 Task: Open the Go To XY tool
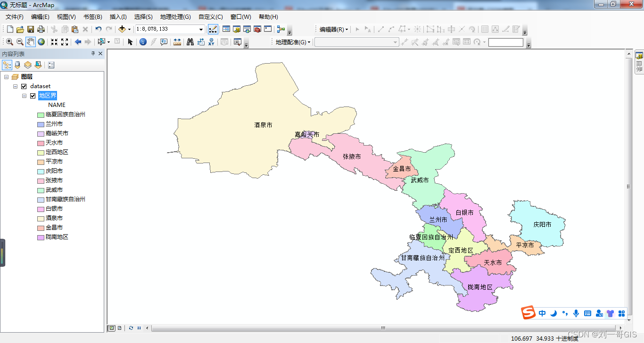click(x=211, y=42)
